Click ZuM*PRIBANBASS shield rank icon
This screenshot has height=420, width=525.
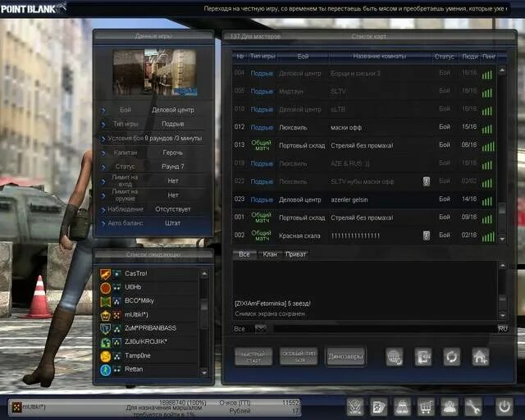[x=105, y=329]
